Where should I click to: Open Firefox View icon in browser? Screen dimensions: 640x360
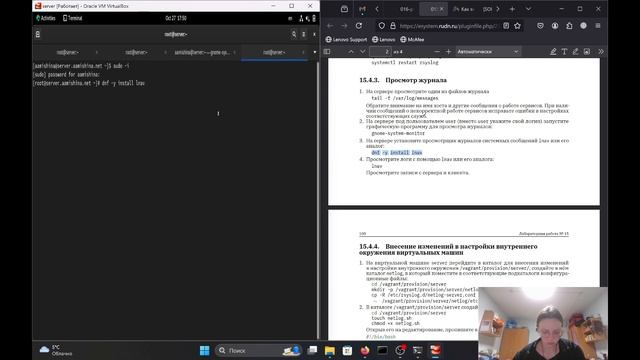point(344,9)
